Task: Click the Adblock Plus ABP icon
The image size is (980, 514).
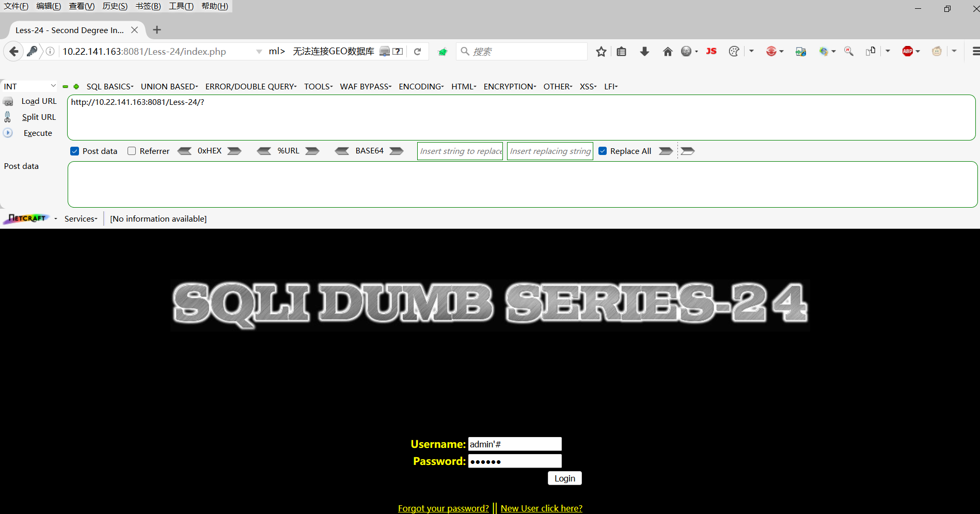Action: click(907, 51)
